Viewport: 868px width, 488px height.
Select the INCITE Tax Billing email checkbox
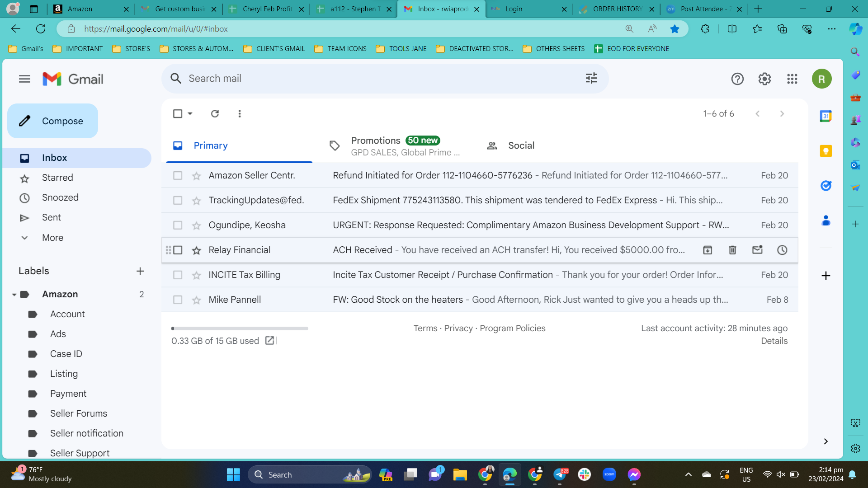point(178,275)
